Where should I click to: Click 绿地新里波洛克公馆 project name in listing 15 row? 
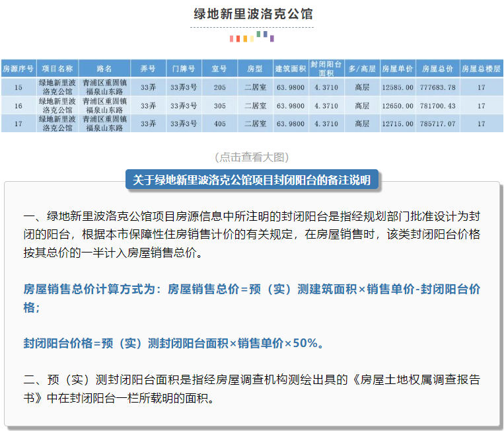pos(57,87)
